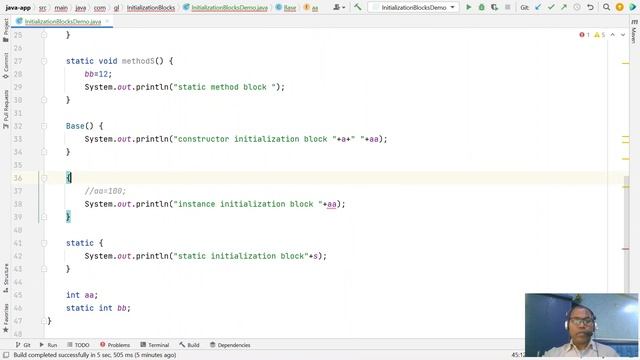Click the "int aa;" declaration line 45

click(82, 295)
